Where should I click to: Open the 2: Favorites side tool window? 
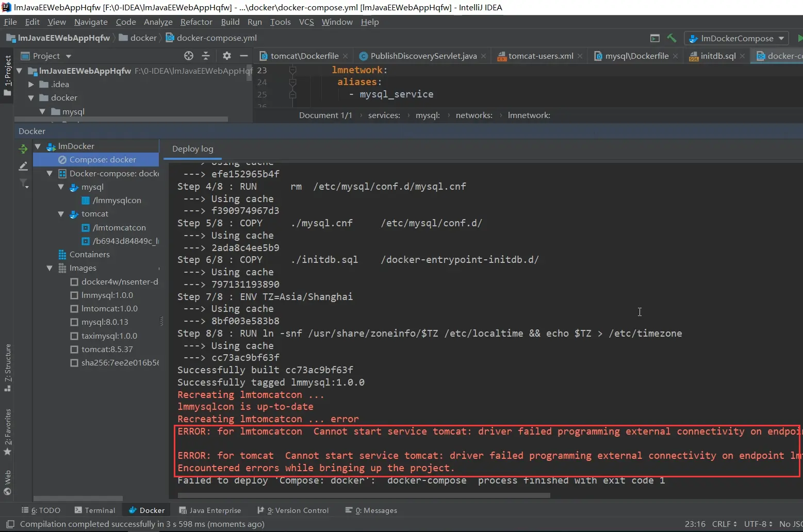7,432
